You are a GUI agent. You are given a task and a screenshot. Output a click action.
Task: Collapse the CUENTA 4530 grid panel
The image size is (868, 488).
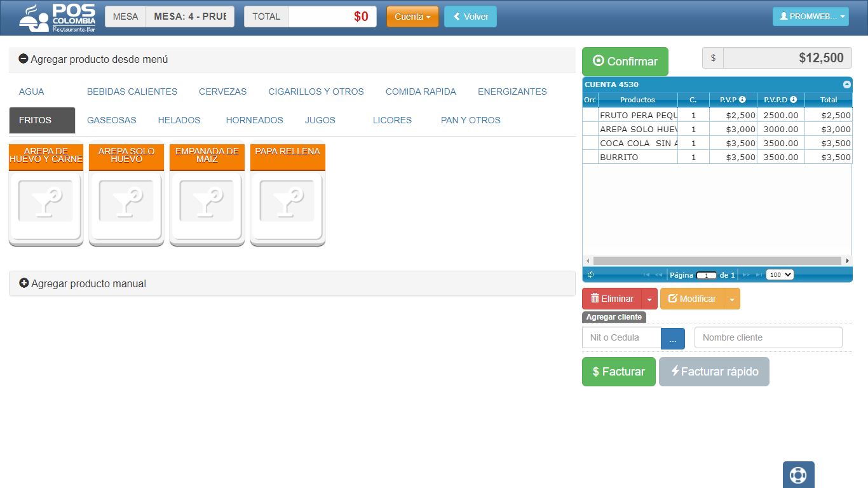click(x=846, y=85)
